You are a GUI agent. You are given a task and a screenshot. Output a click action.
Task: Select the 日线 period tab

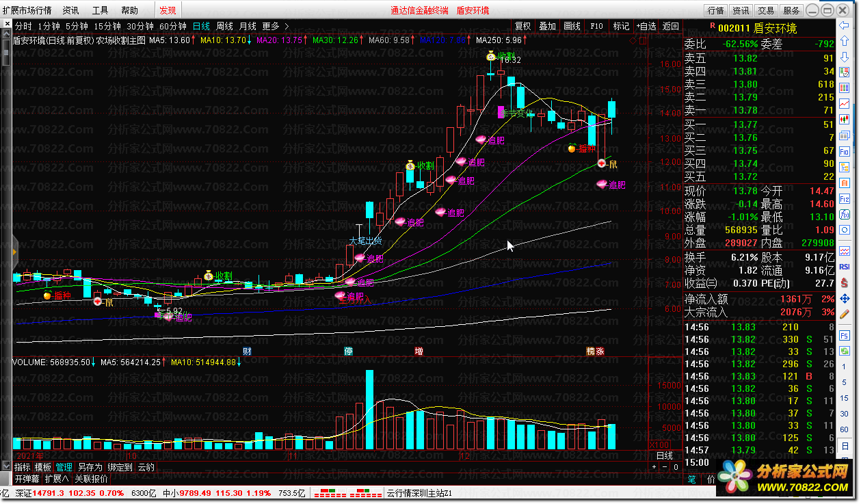click(x=201, y=26)
